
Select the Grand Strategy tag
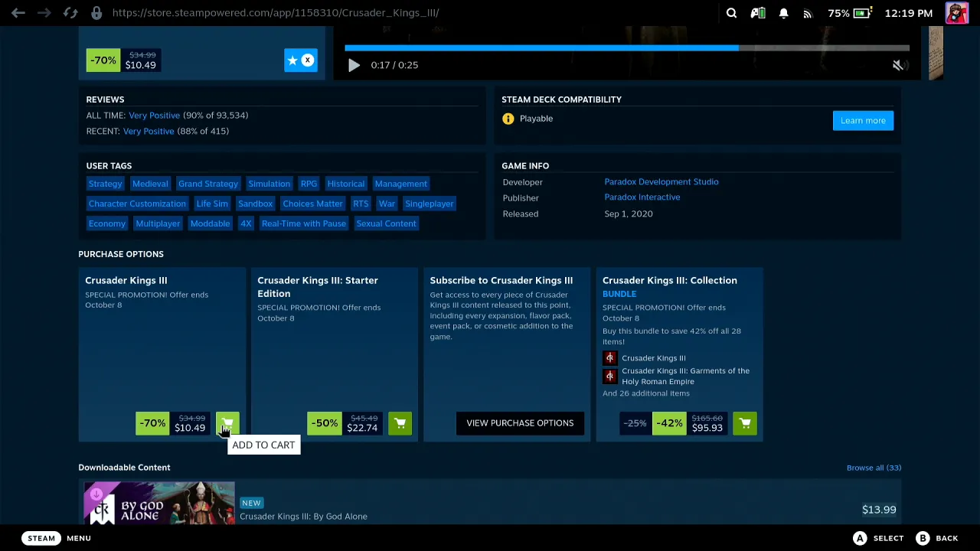[x=208, y=184]
